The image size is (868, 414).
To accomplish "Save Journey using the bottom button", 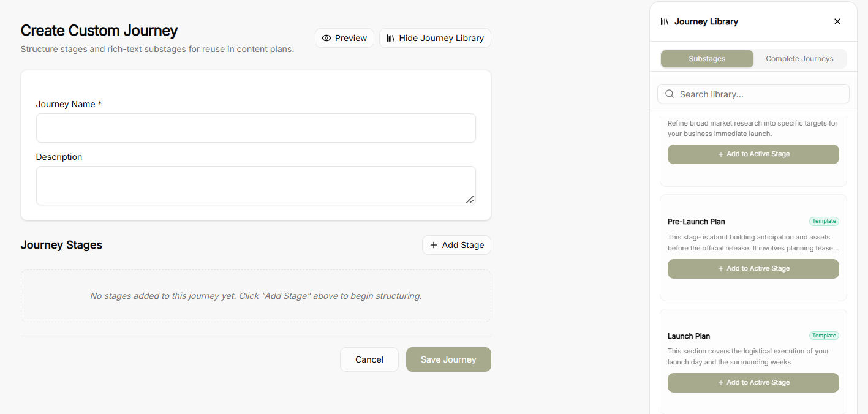I will (448, 359).
